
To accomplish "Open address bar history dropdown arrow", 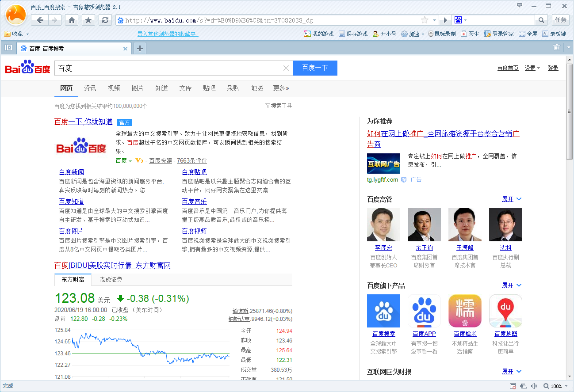I will pos(435,20).
